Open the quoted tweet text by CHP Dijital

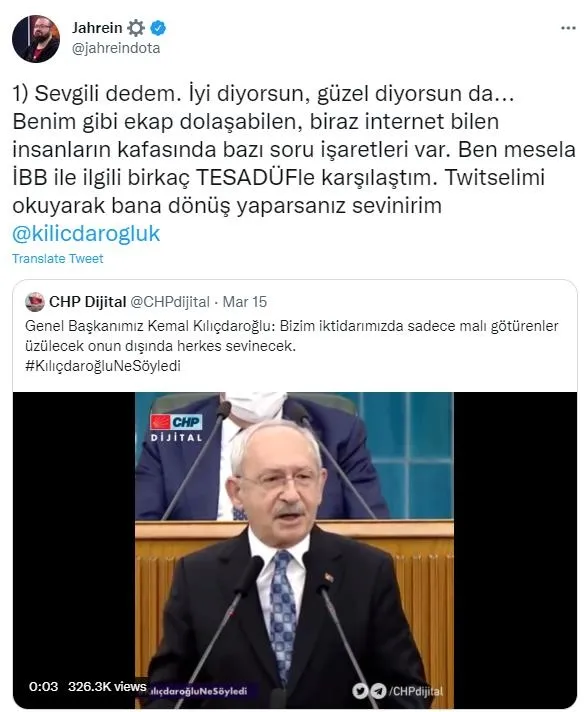292,336
